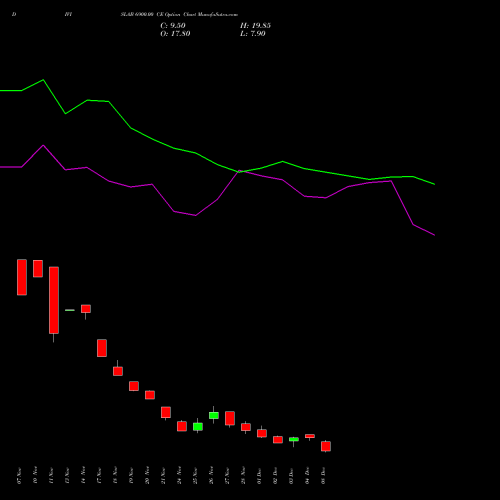Click the '14 Nov' date label
Image resolution: width=500 pixels, height=500 pixels.
click(83, 476)
